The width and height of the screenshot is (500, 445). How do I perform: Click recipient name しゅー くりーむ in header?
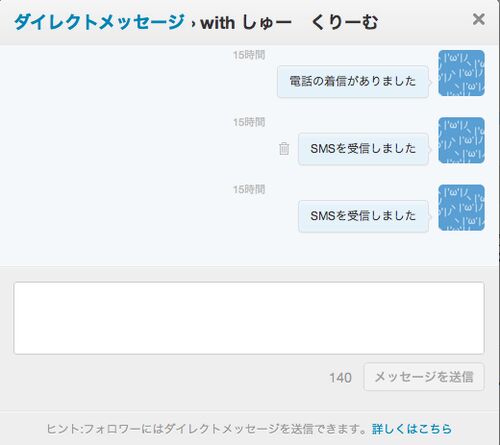click(310, 22)
